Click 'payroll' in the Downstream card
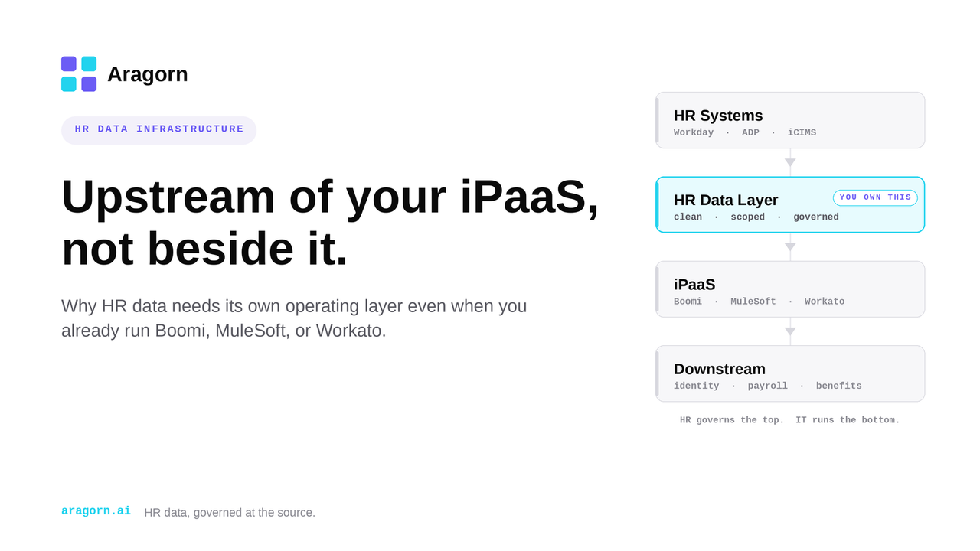Image resolution: width=980 pixels, height=551 pixels. 768,386
